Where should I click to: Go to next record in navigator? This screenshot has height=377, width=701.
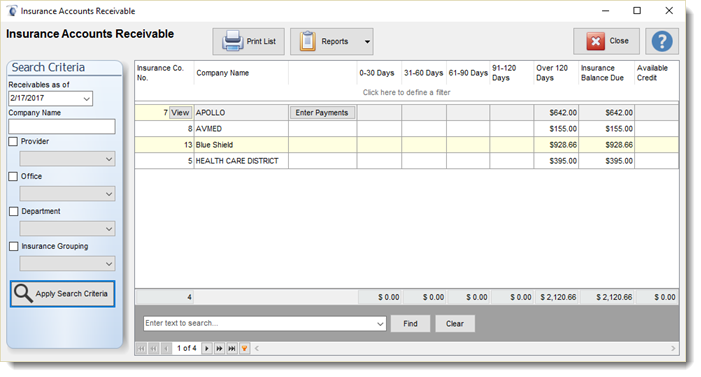click(207, 348)
